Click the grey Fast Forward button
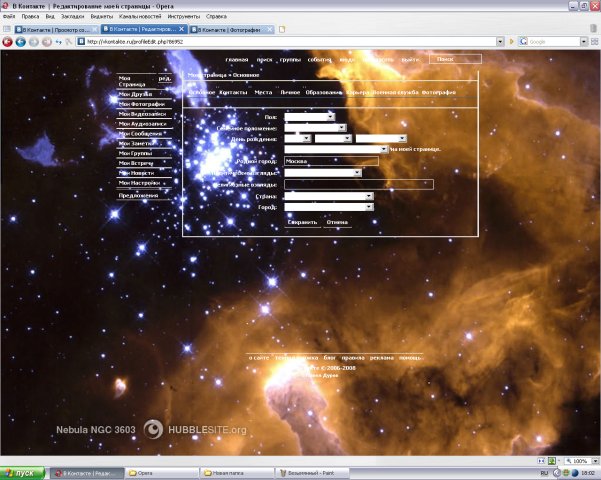The height and width of the screenshot is (480, 601). 47,42
